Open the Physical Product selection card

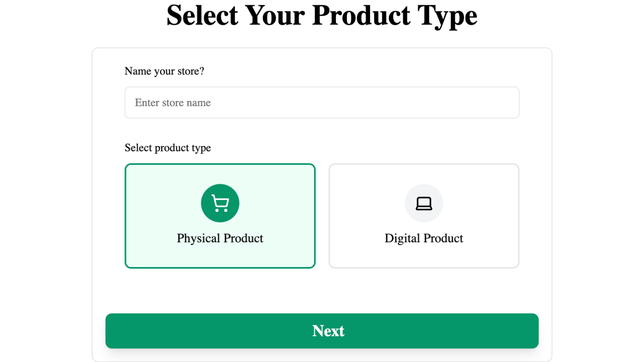(220, 216)
